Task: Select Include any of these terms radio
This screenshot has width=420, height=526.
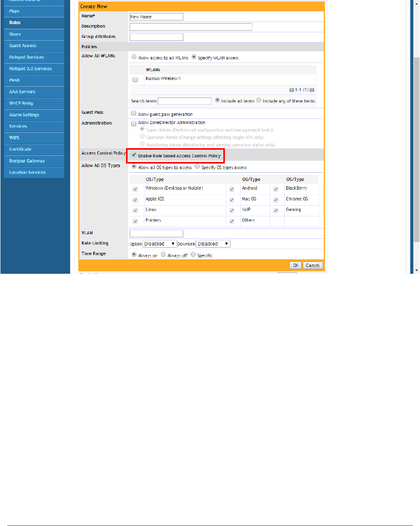Action: pos(259,100)
